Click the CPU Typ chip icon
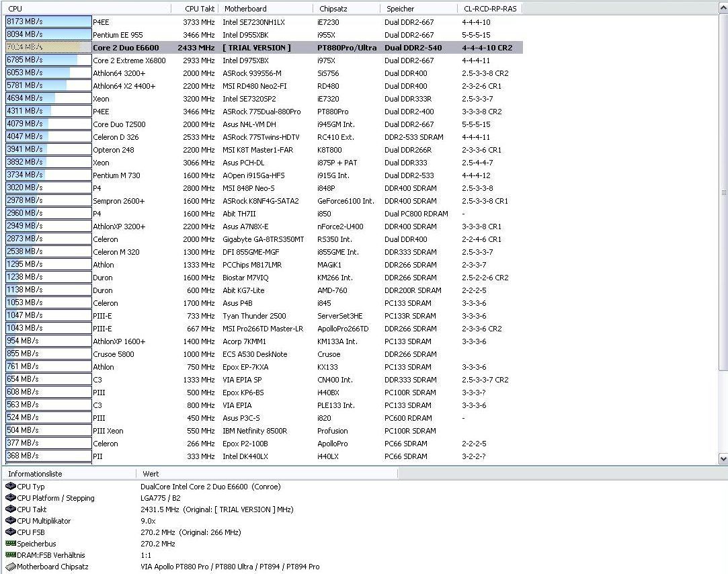728x574 pixels. point(10,486)
